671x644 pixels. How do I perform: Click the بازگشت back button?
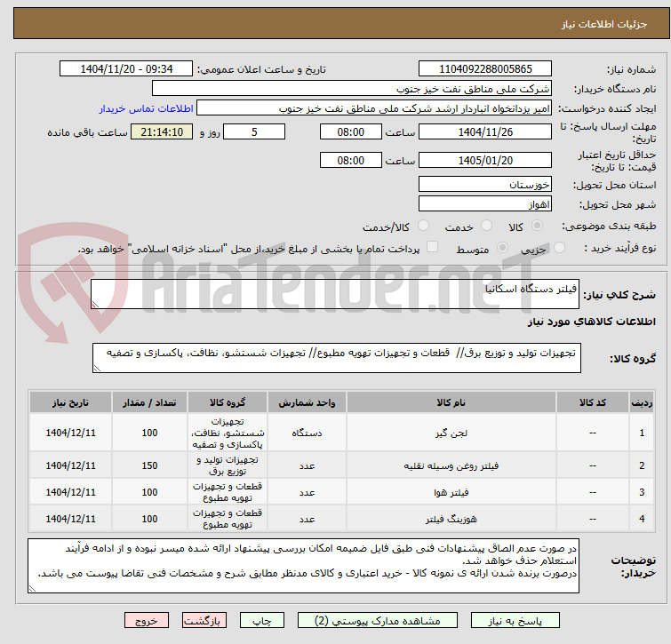[x=204, y=621]
